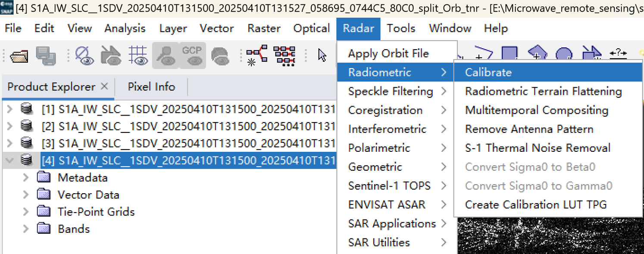Toggle the GCP overlay icon
The width and height of the screenshot is (644, 254).
192,56
